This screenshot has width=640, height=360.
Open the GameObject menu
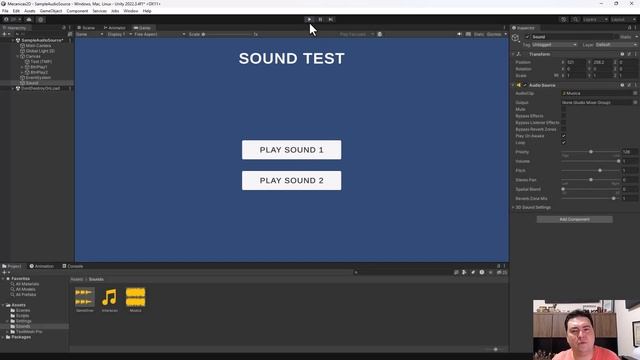pos(51,11)
